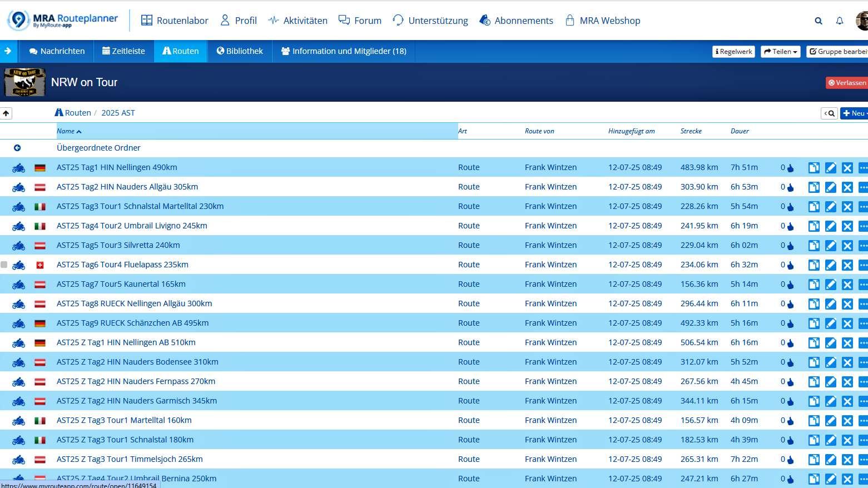Screen dimensions: 868x488
Task: Open the Teilen dropdown
Action: click(780, 51)
